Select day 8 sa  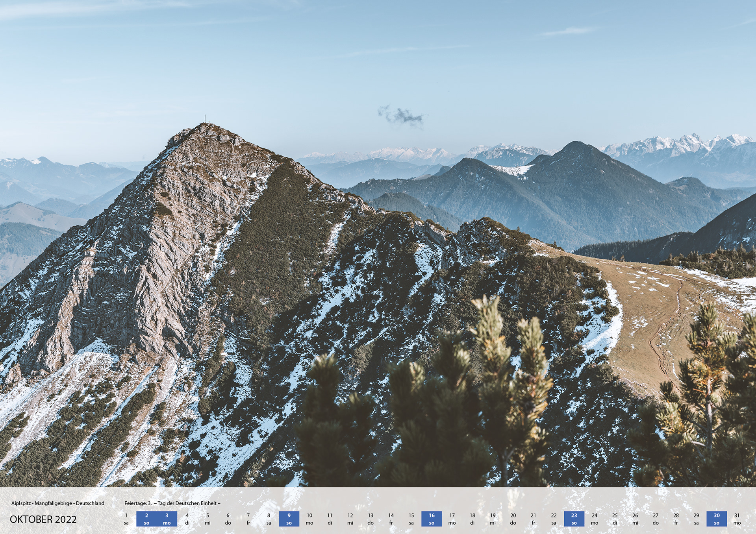pos(269,519)
